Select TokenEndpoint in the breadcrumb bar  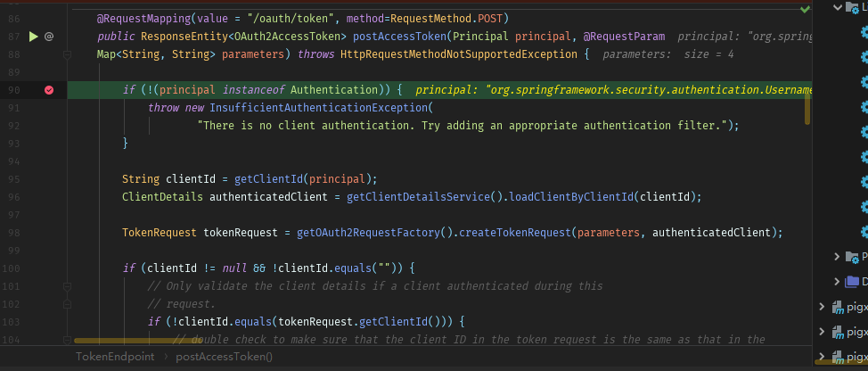[x=115, y=356]
